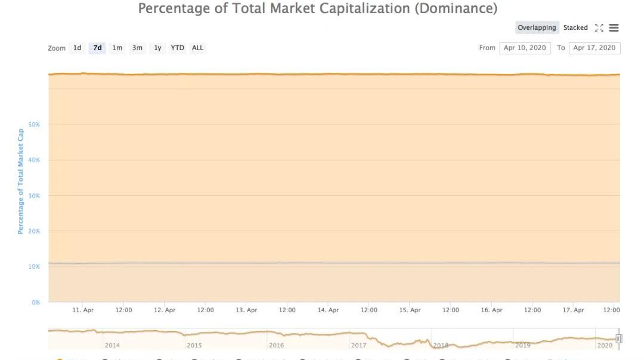Viewport: 644px width, 360px height.
Task: Select the 7d zoom range
Action: pyautogui.click(x=97, y=48)
